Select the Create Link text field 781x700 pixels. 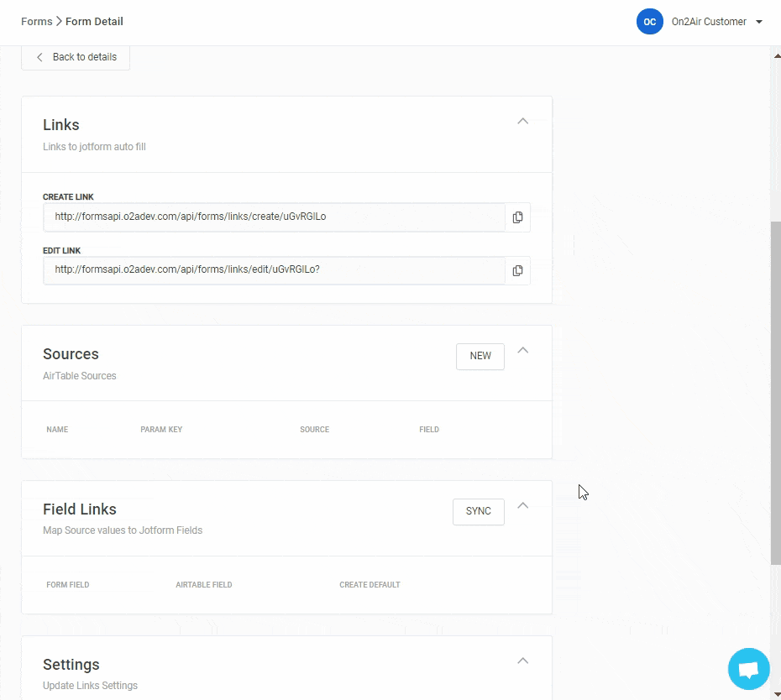(274, 217)
